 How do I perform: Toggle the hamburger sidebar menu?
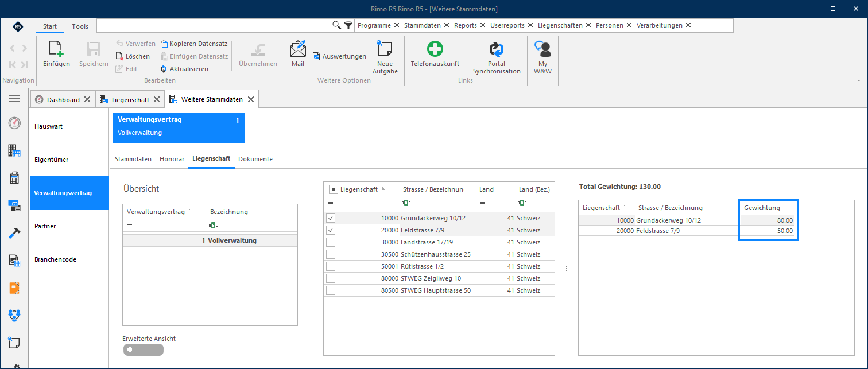[x=14, y=99]
